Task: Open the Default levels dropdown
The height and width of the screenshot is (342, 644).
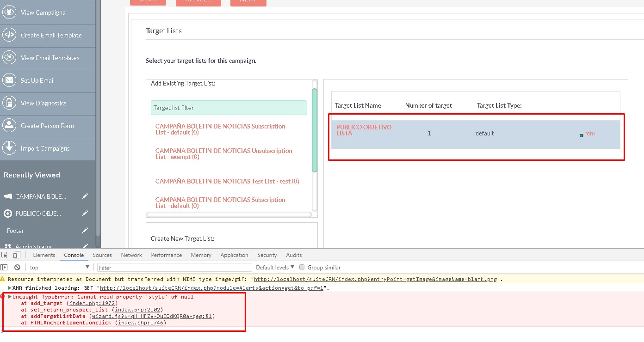Action: click(x=274, y=267)
